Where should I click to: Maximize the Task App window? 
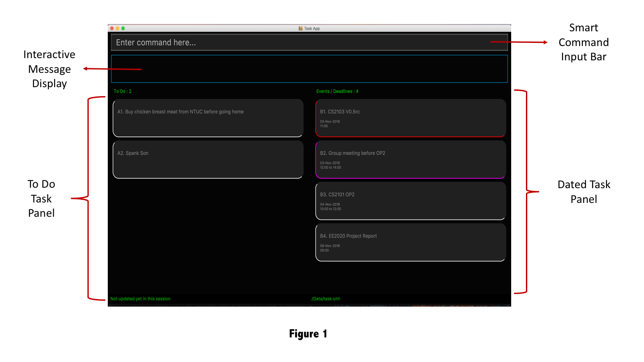[123, 28]
